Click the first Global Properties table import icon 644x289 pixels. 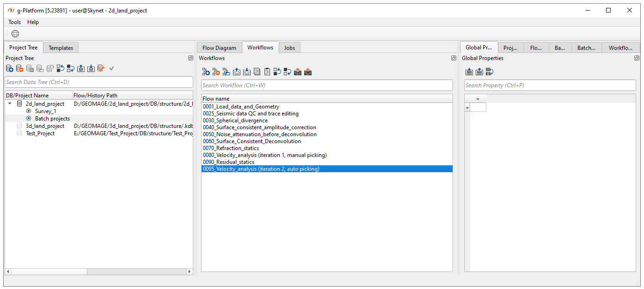[469, 72]
